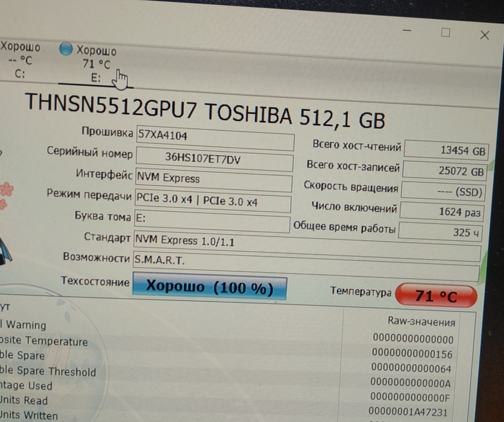Select the Percentage Used attribute name

pos(26,385)
